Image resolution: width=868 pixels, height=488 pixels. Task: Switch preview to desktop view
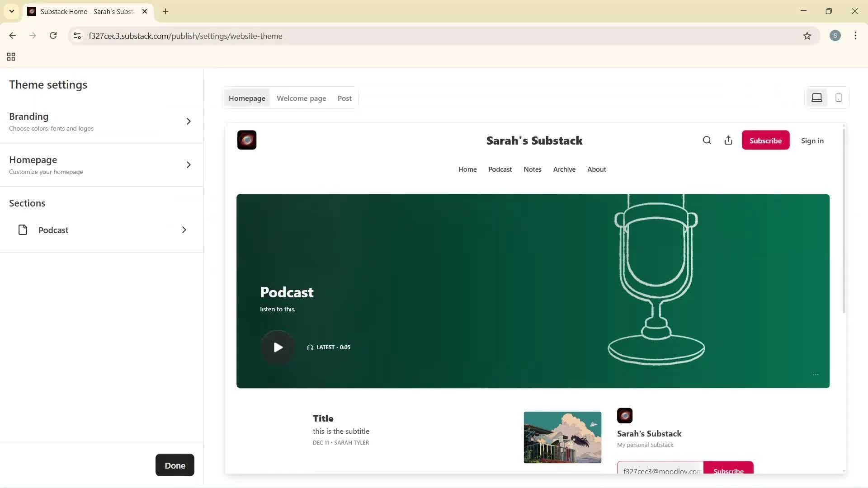click(x=816, y=97)
